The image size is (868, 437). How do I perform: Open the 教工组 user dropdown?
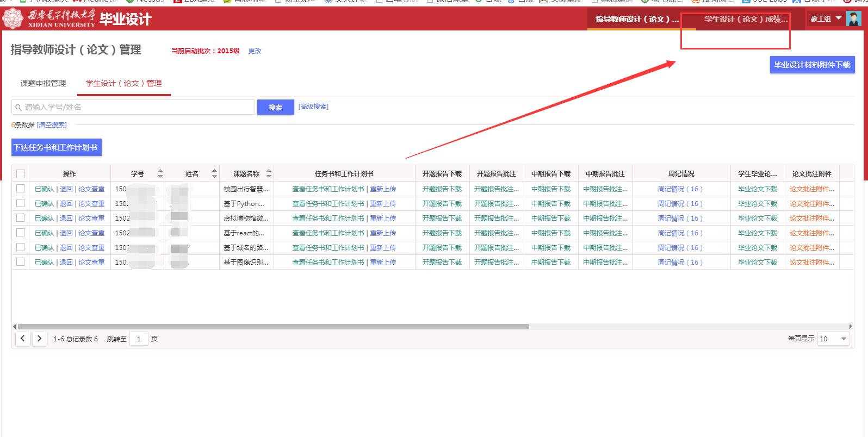coord(826,19)
